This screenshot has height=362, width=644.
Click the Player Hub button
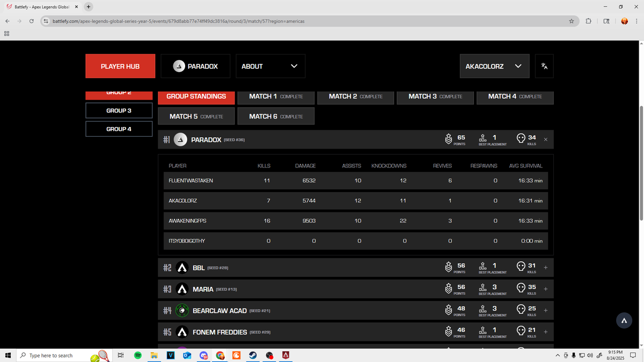[120, 66]
